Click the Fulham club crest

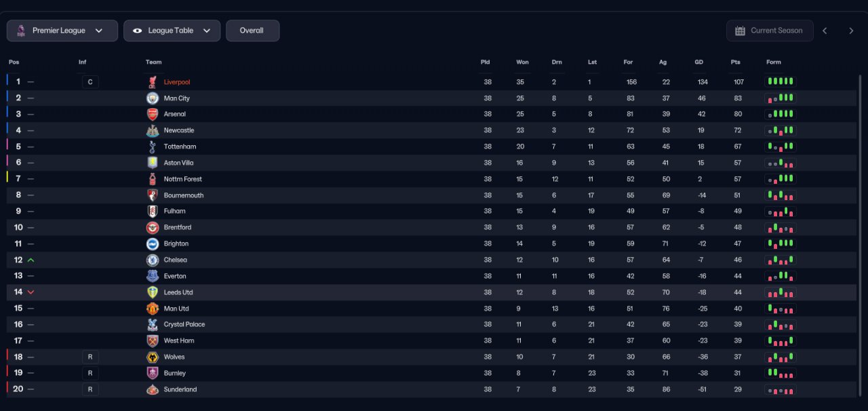pos(153,211)
